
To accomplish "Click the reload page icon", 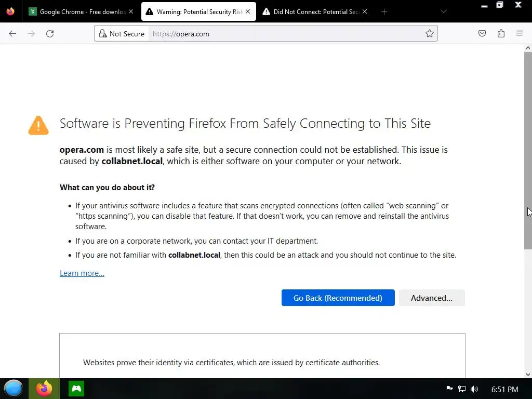I will 50,34.
